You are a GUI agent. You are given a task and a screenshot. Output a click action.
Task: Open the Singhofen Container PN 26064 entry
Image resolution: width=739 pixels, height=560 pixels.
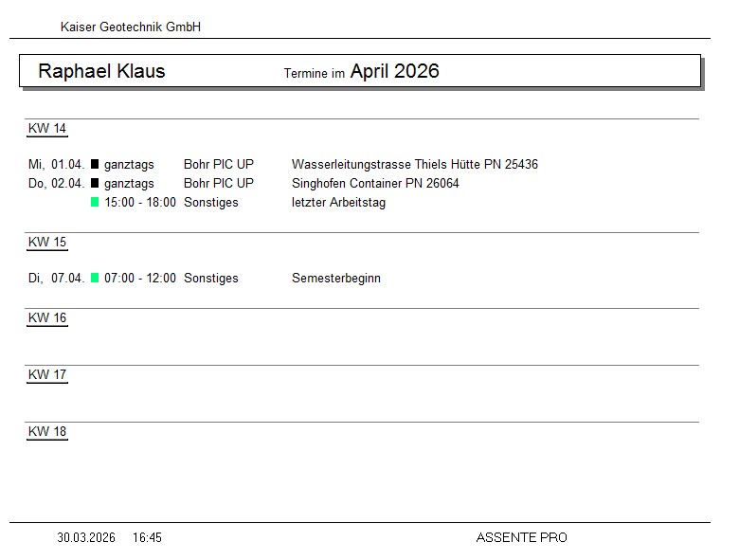(375, 184)
